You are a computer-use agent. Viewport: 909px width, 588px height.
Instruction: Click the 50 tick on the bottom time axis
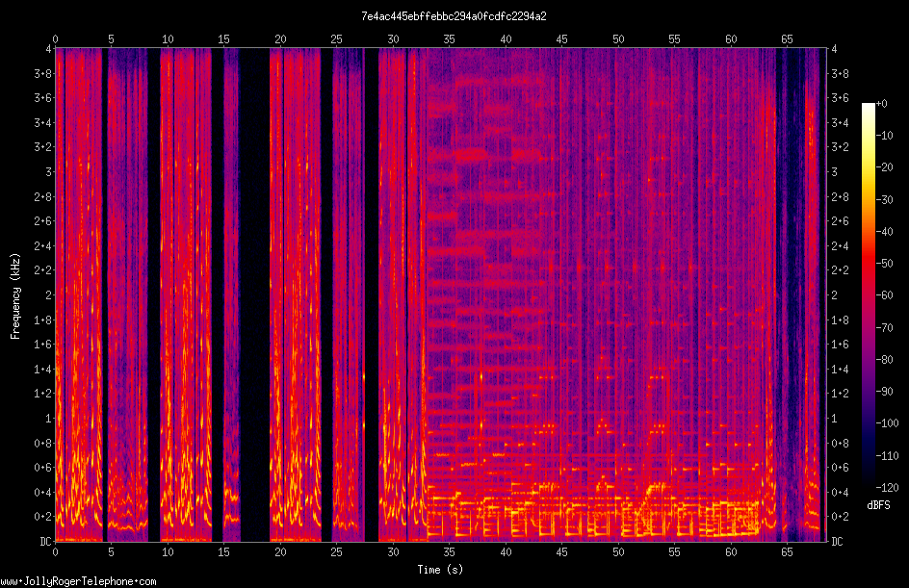click(x=618, y=552)
